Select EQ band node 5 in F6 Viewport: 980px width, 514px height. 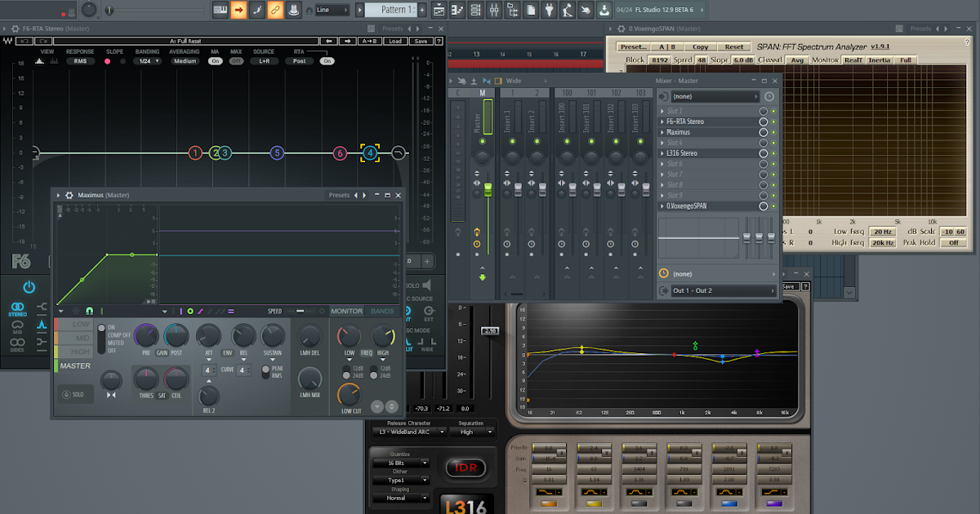pos(277,153)
